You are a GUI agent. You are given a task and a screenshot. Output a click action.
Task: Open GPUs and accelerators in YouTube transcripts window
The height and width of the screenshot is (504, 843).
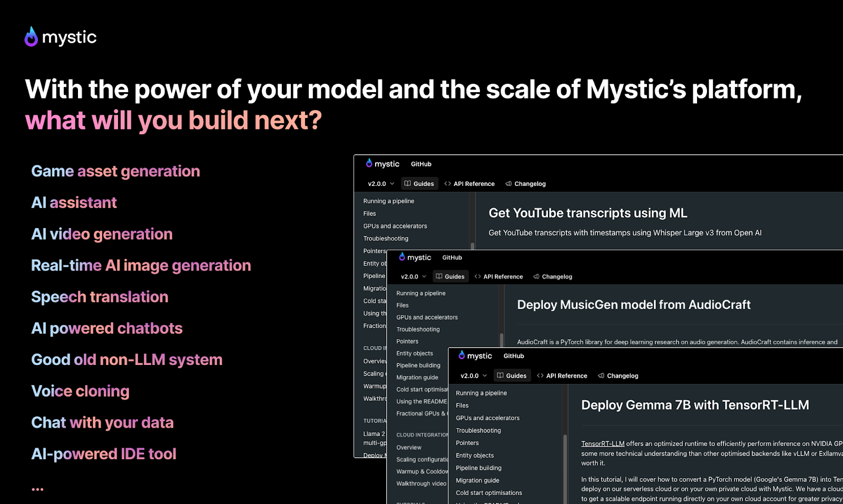395,226
